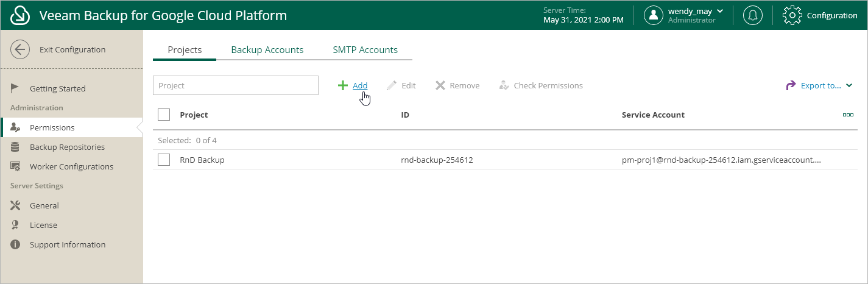Click Exit Configuration text
Image resolution: width=868 pixels, height=284 pixels.
click(x=72, y=50)
